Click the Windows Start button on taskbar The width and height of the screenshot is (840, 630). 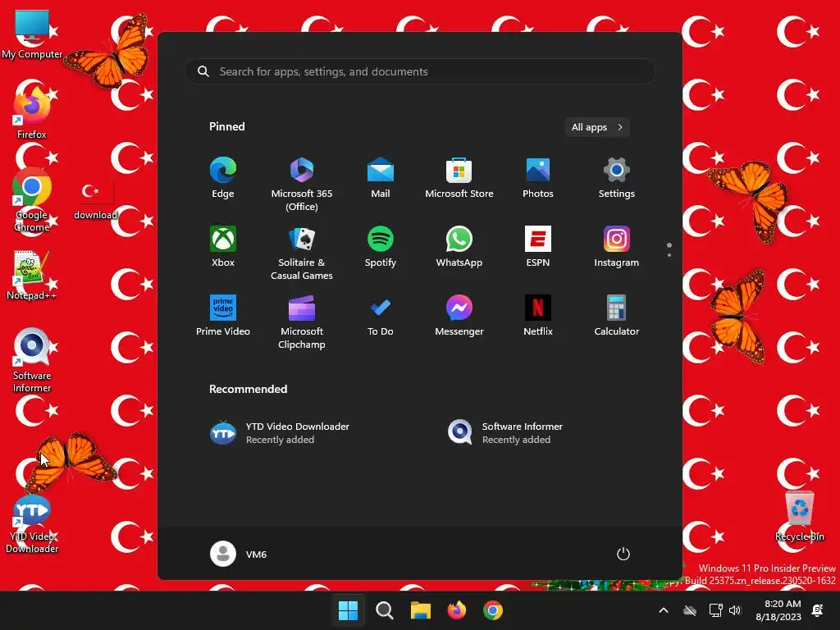coord(348,610)
